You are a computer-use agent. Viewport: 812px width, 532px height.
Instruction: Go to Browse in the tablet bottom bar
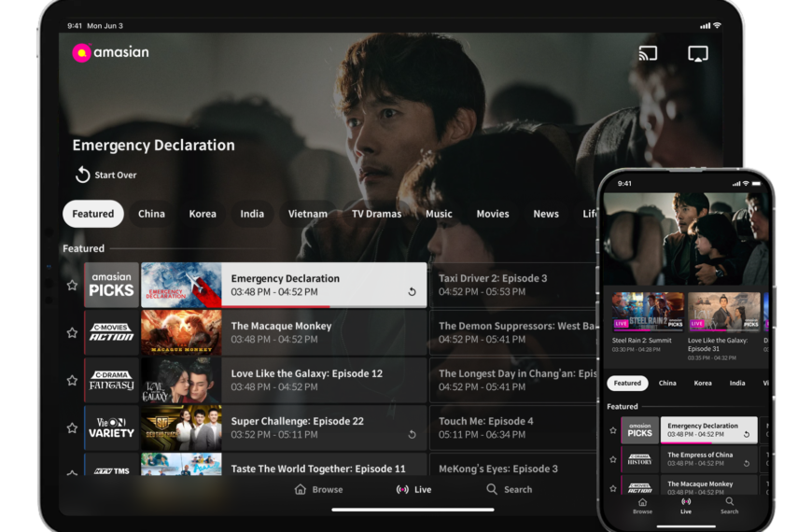click(318, 489)
